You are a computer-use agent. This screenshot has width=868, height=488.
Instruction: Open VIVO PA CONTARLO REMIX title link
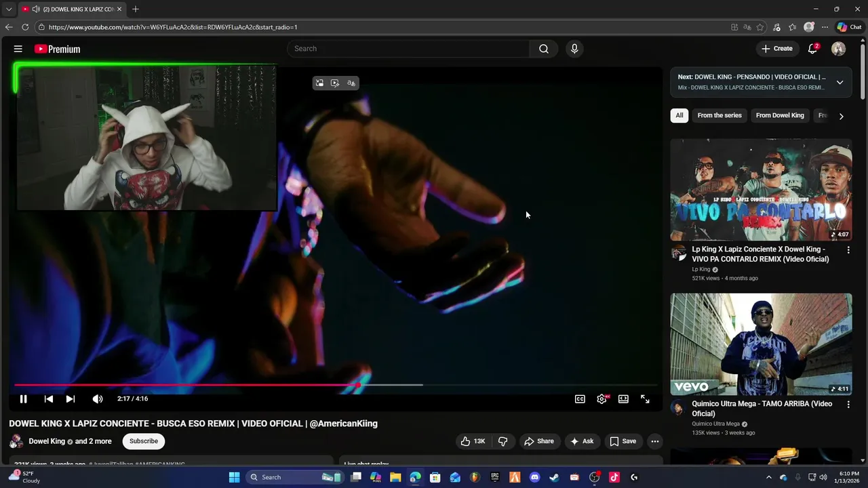pyautogui.click(x=760, y=254)
